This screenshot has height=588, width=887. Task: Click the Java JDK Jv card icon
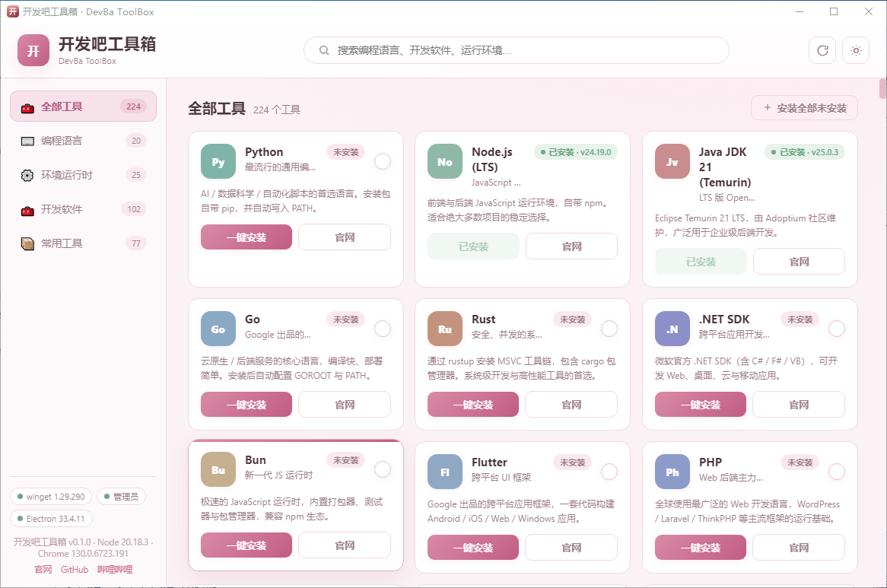tap(672, 161)
